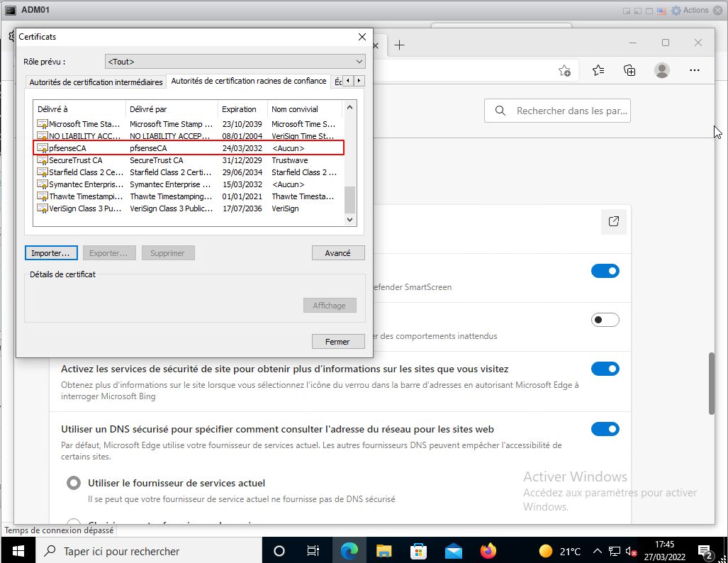
Task: Expand the 'Rôle prévu' dropdown
Action: pyautogui.click(x=235, y=62)
